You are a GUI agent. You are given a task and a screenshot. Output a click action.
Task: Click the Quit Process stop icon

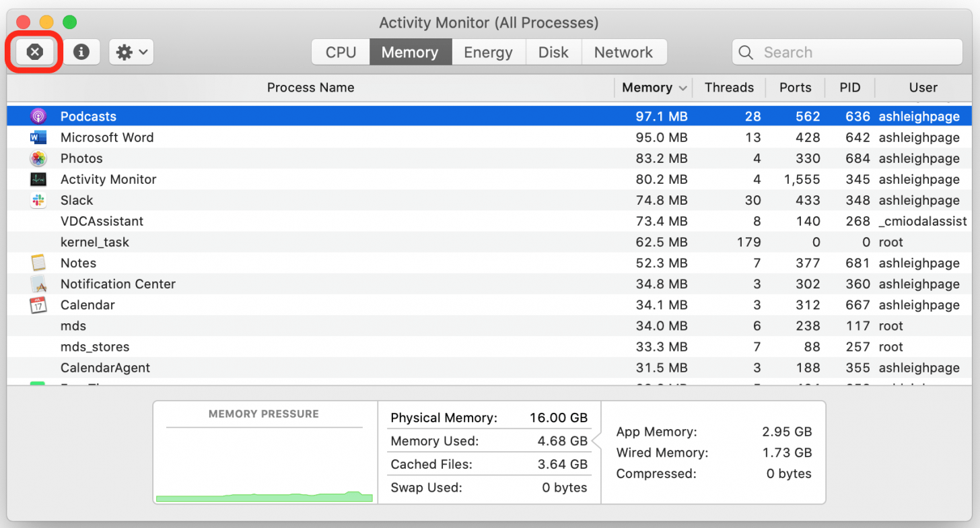pyautogui.click(x=34, y=52)
